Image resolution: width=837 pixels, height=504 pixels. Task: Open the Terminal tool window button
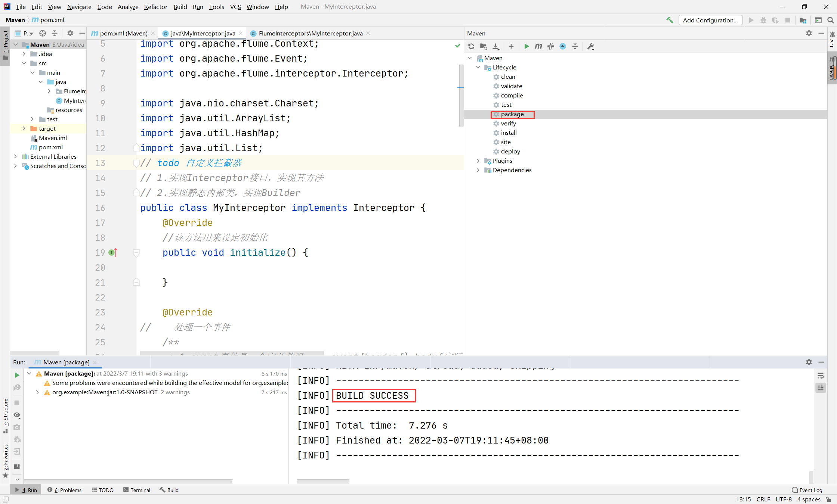(137, 490)
